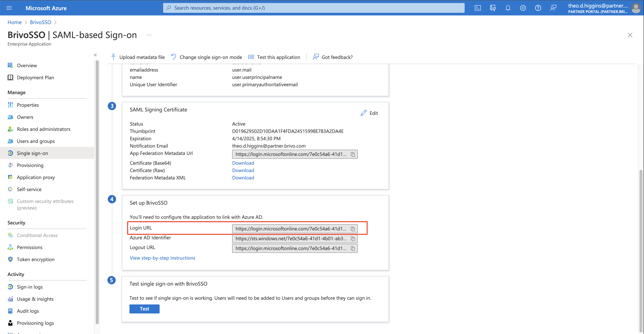Click View step-by-step instructions link
The image size is (644, 334).
(162, 258)
